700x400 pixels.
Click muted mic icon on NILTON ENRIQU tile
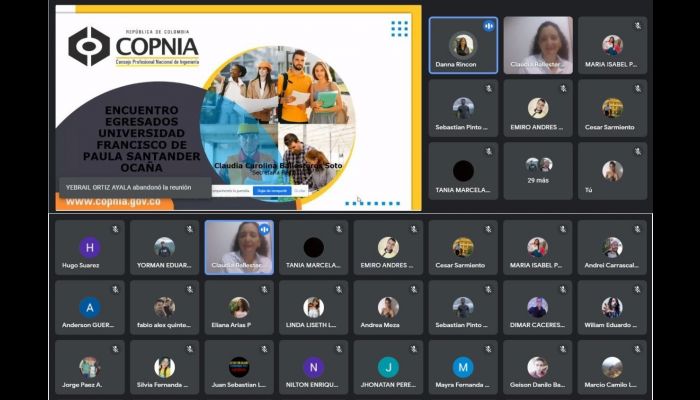tap(339, 349)
